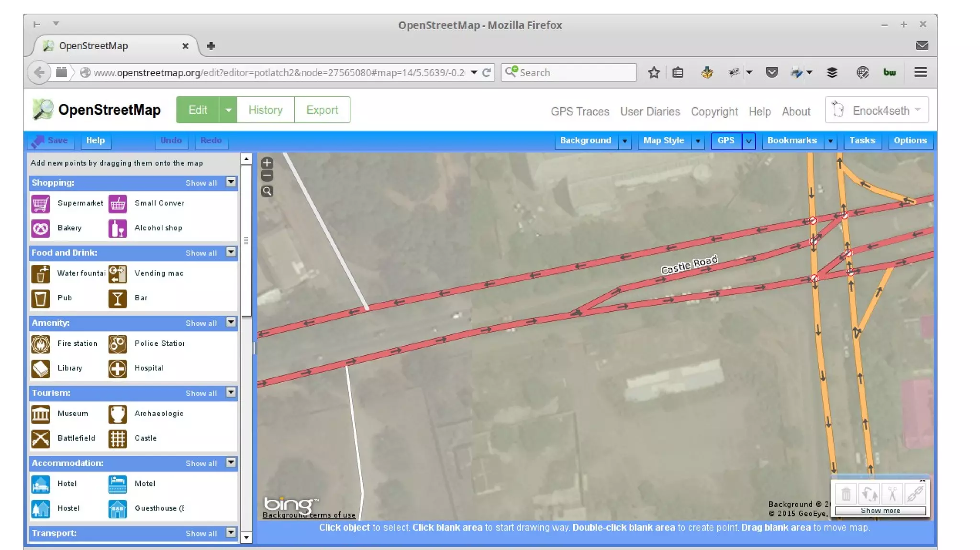Screen dimensions: 980x550
Task: Open the Export tab
Action: 322,110
